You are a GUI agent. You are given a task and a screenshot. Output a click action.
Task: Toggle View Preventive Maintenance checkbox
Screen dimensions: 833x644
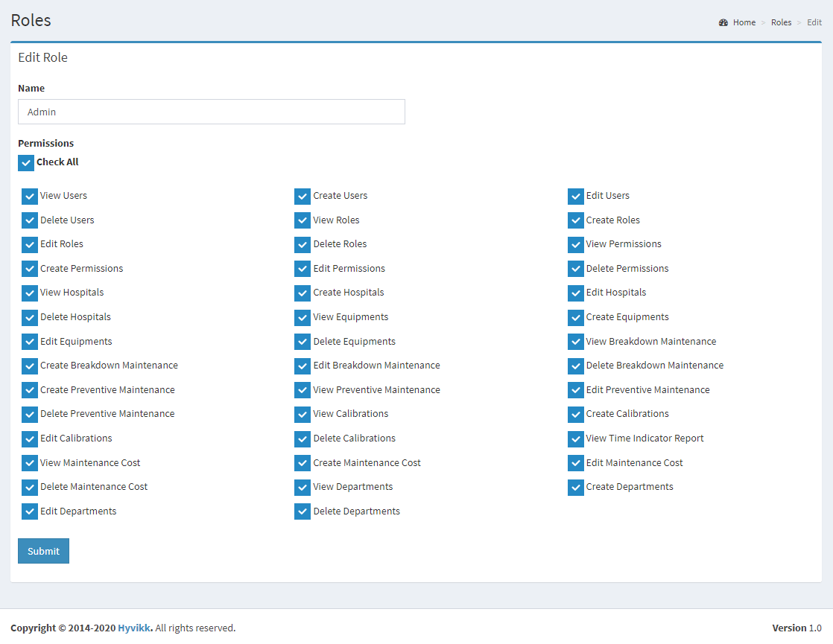pos(303,390)
